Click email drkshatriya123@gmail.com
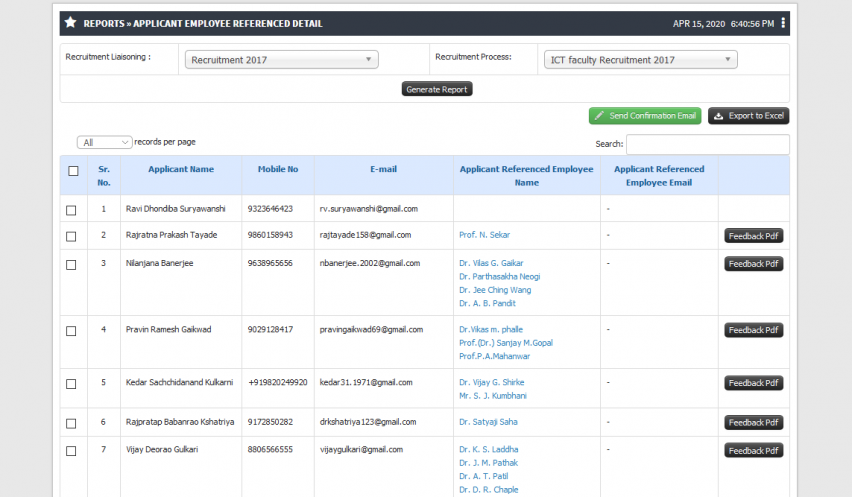Screen dimensions: 852x497 [x=368, y=421]
